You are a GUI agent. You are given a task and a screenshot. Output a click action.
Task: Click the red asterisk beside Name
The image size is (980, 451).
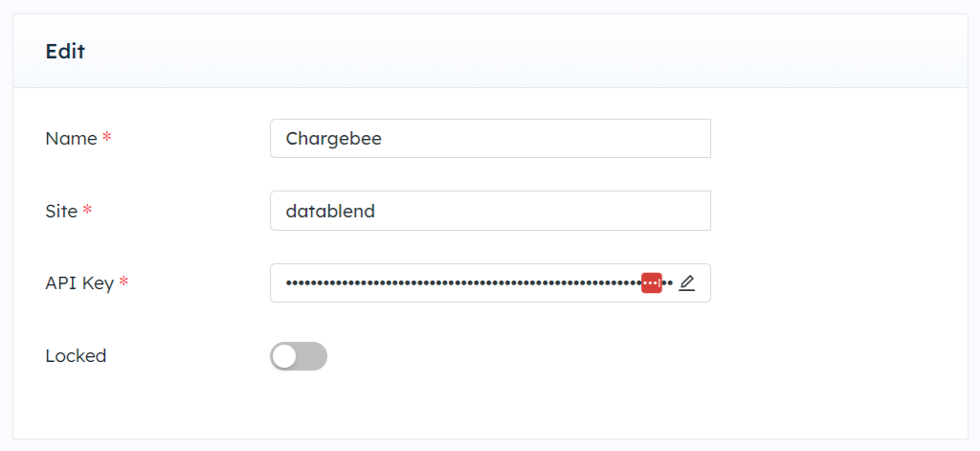click(107, 137)
